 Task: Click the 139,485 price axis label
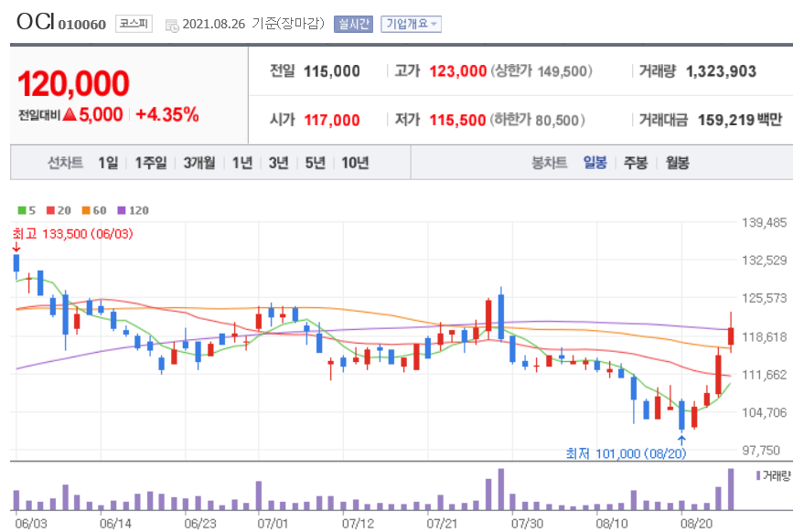764,223
